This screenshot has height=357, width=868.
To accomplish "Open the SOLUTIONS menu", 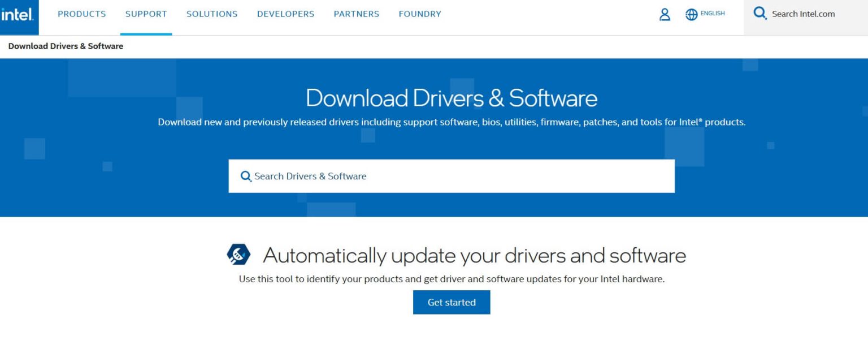I will 212,14.
